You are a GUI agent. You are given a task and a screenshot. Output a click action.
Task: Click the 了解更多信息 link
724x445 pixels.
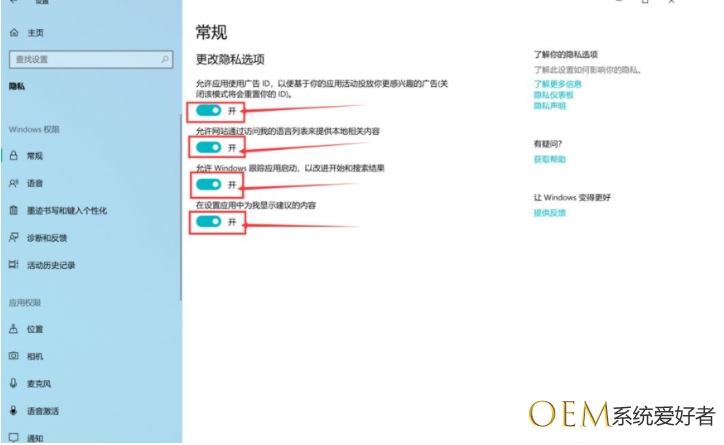click(x=557, y=84)
